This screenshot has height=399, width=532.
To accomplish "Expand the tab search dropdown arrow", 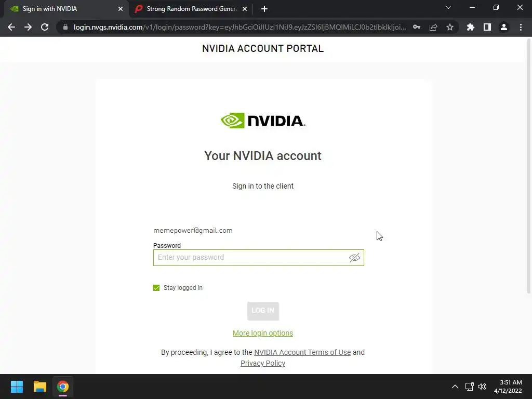I will [448, 7].
